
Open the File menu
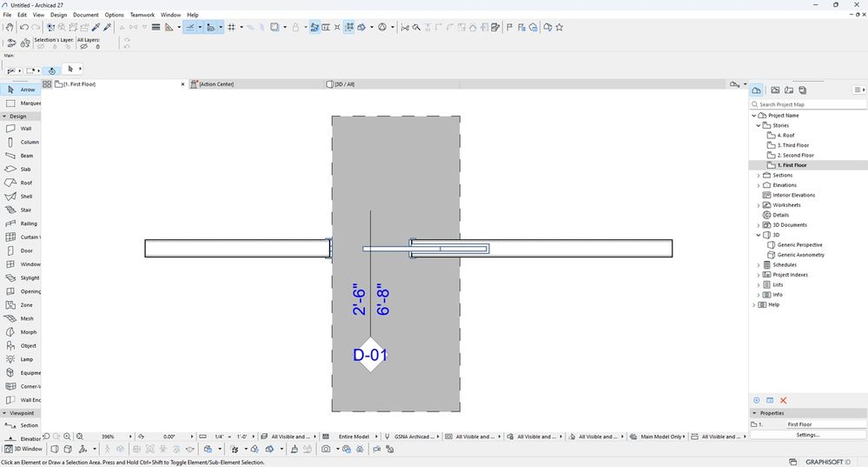(x=7, y=15)
